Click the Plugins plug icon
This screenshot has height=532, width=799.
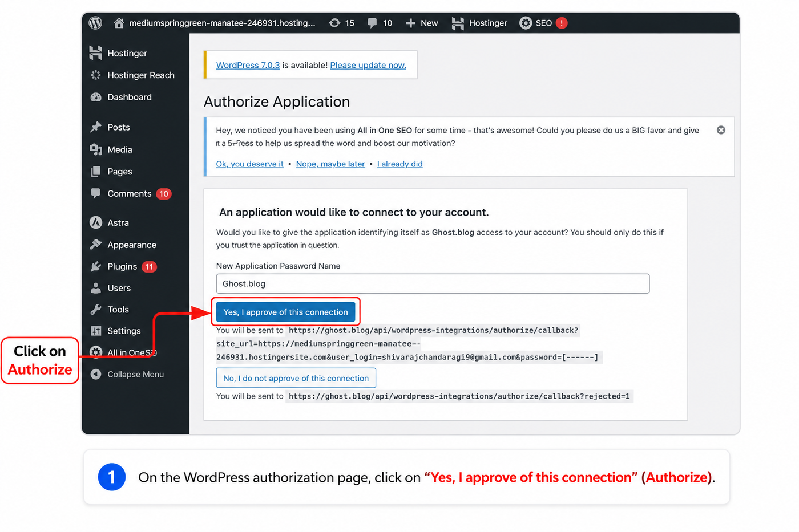[x=96, y=266]
